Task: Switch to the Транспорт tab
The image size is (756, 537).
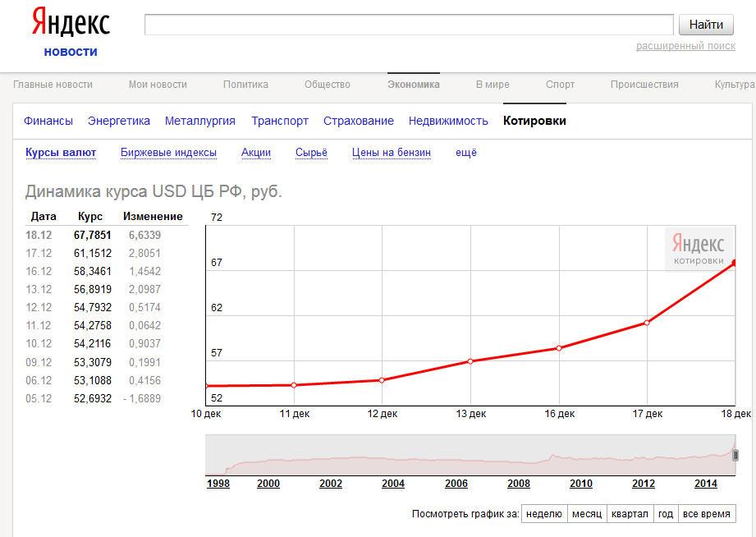Action: 280,121
